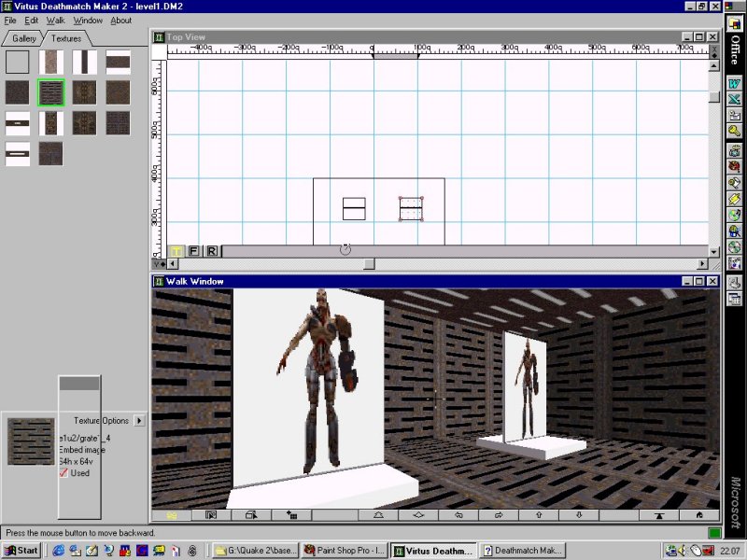The height and width of the screenshot is (560, 747).
Task: Click the system clock showing 22.07
Action: click(x=729, y=551)
